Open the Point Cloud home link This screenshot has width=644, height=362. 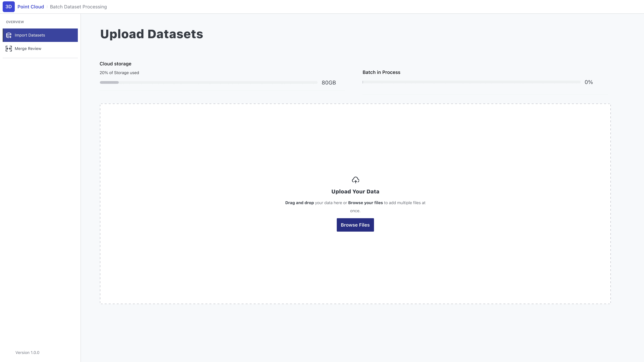click(x=31, y=7)
